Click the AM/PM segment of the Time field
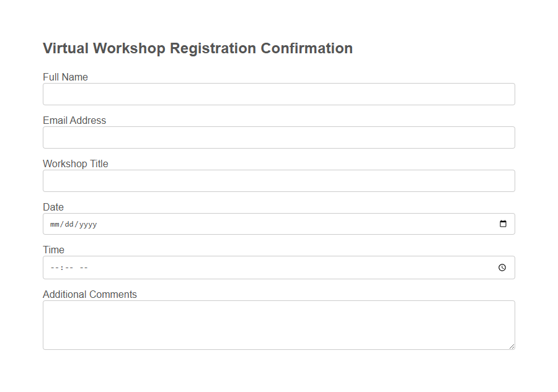The width and height of the screenshot is (558, 392). (84, 268)
